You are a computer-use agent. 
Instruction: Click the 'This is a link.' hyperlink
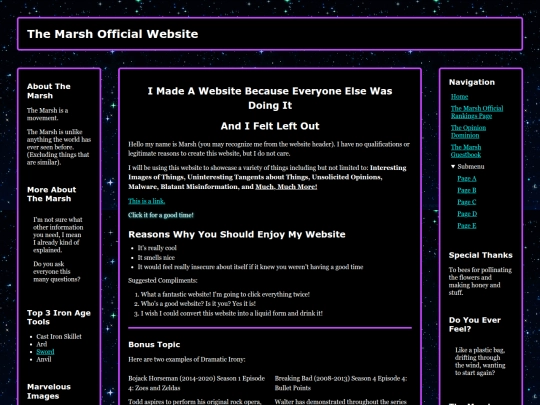tap(147, 201)
